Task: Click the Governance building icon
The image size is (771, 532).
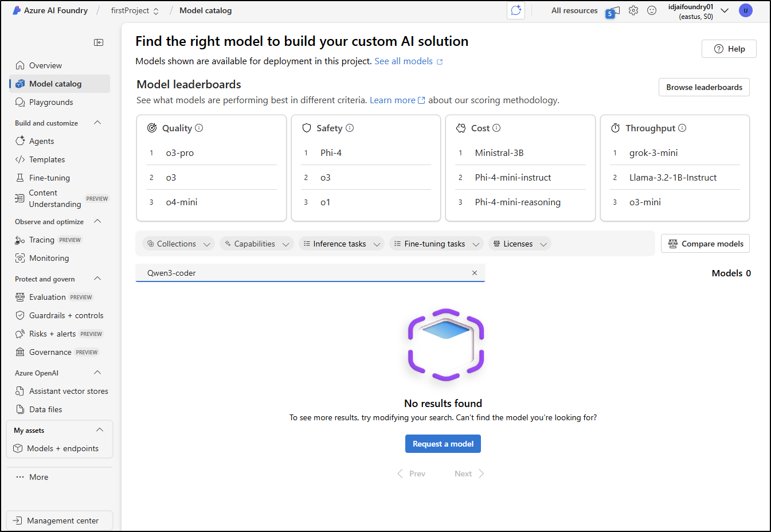Action: (x=20, y=352)
